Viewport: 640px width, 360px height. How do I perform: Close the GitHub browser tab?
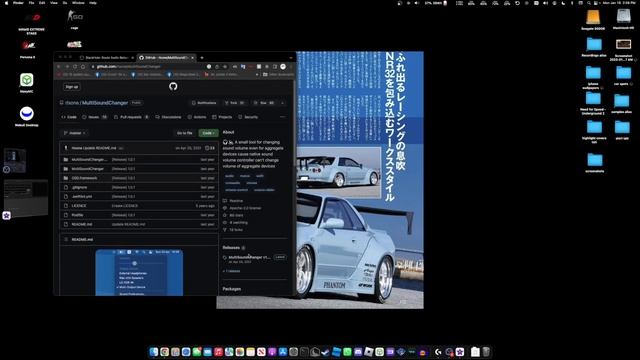tap(193, 58)
